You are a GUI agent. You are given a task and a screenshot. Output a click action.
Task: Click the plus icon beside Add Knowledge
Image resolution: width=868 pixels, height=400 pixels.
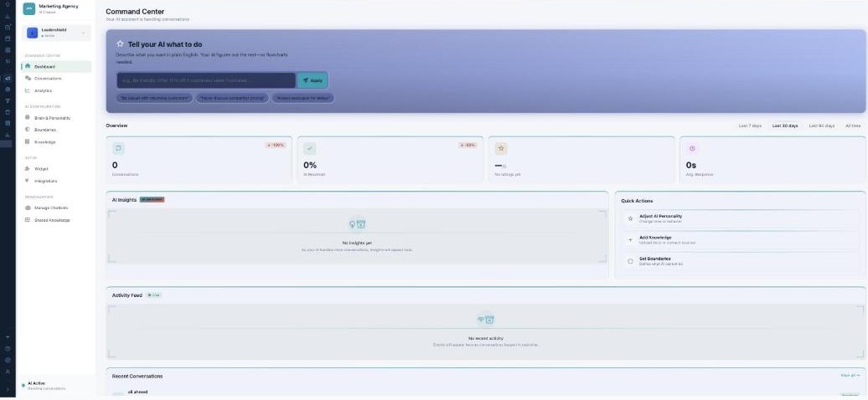pos(630,240)
